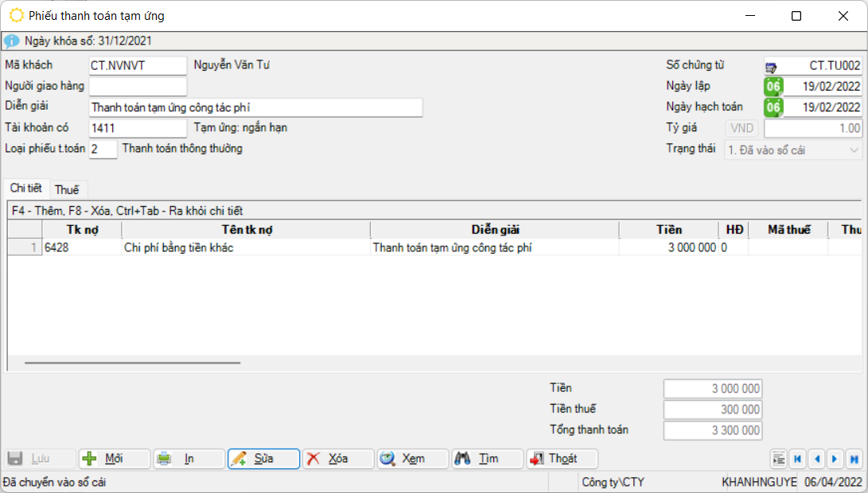Open calendar icon for Ngày lập
The height and width of the screenshot is (493, 868).
(x=773, y=87)
